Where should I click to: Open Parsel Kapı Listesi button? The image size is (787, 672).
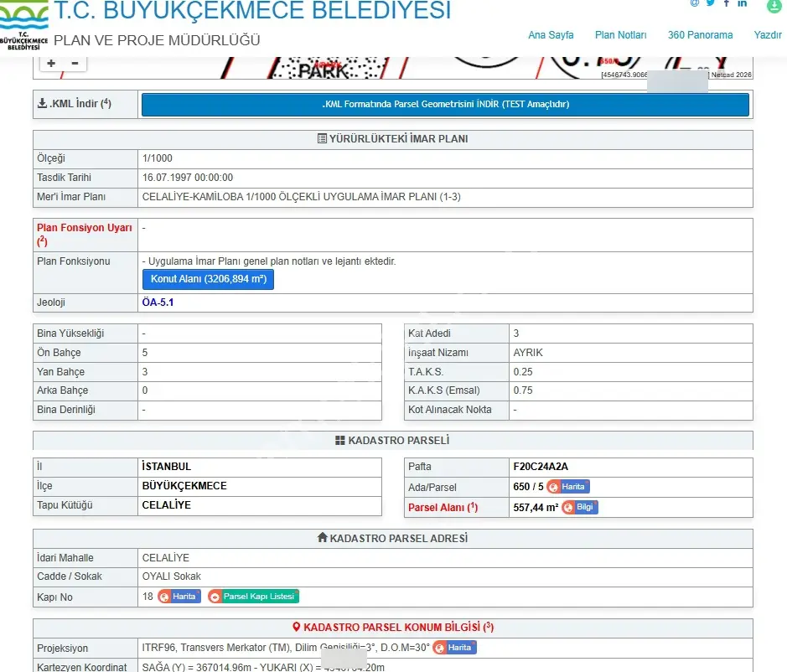[x=253, y=597]
